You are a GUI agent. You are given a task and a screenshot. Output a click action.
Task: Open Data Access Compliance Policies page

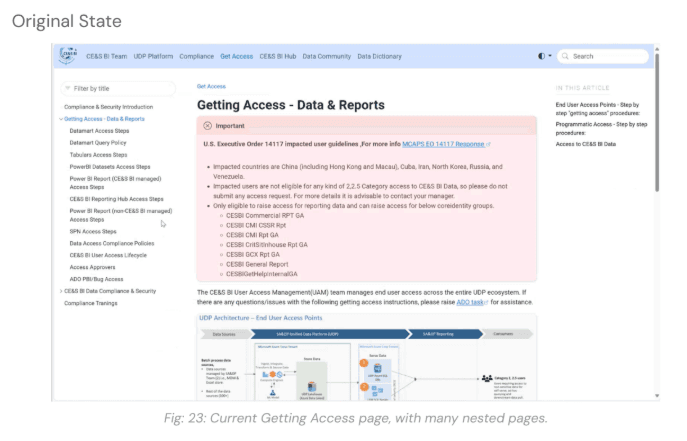click(x=112, y=243)
